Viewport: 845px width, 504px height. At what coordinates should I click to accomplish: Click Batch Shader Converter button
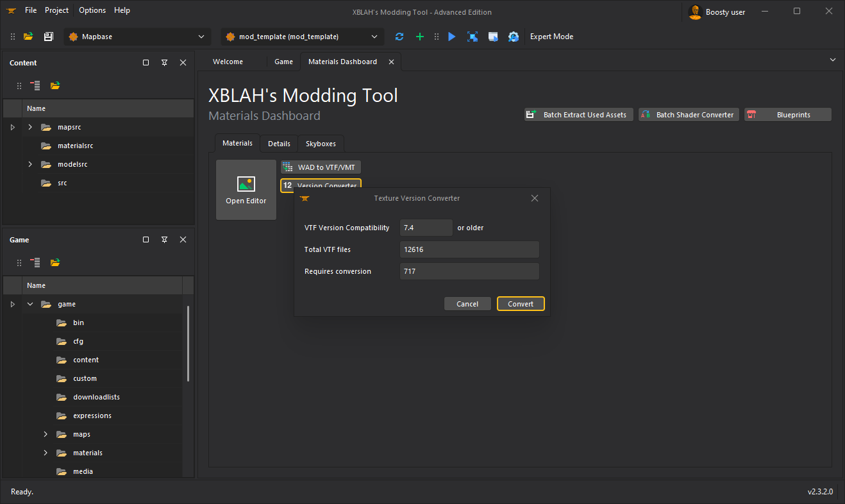(x=688, y=115)
